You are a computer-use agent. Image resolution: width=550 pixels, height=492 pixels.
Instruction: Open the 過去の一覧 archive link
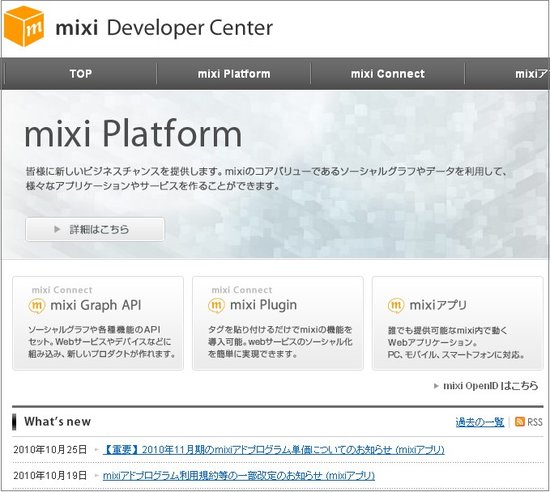coord(479,422)
